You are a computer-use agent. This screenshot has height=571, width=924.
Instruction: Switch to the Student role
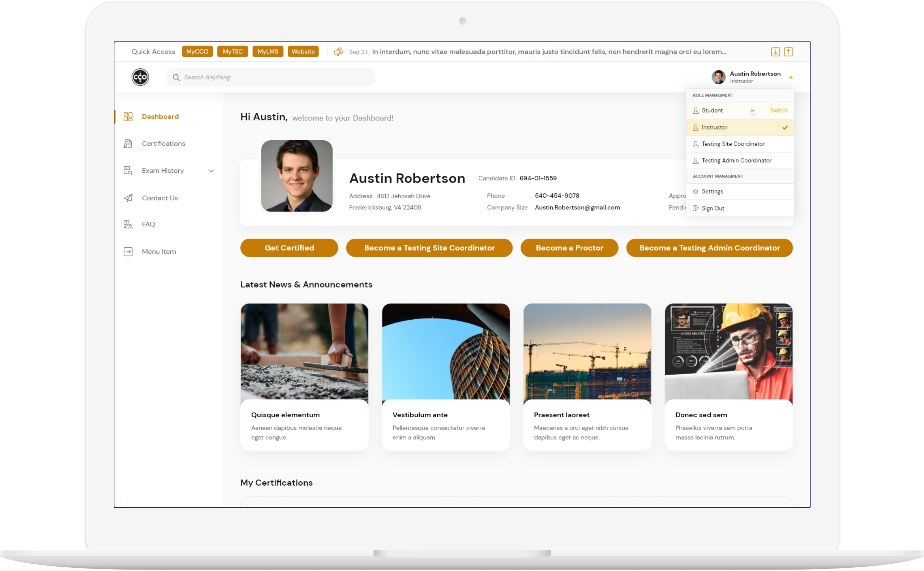coord(778,110)
